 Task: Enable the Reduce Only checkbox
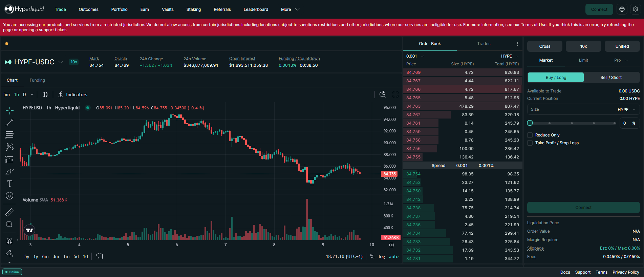point(530,135)
